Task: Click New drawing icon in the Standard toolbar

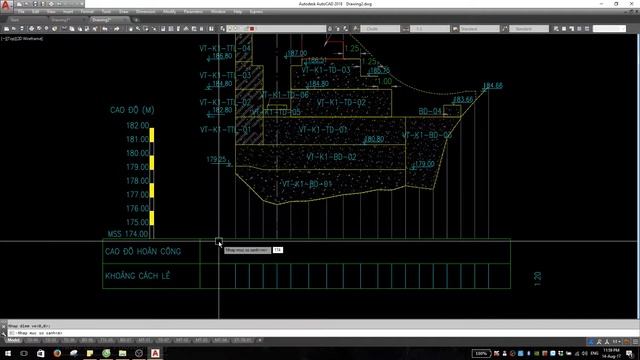Action: [7, 29]
